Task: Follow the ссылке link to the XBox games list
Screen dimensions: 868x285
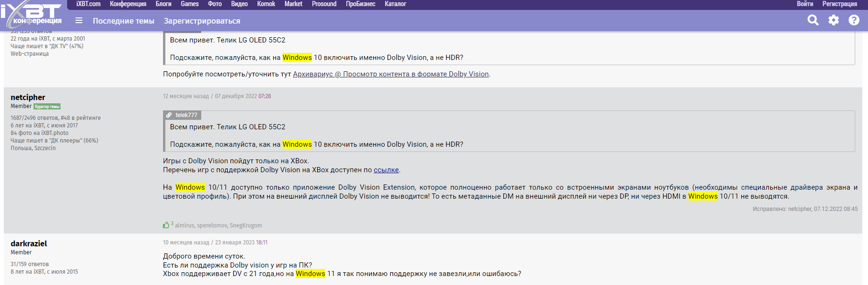Action: 386,170
